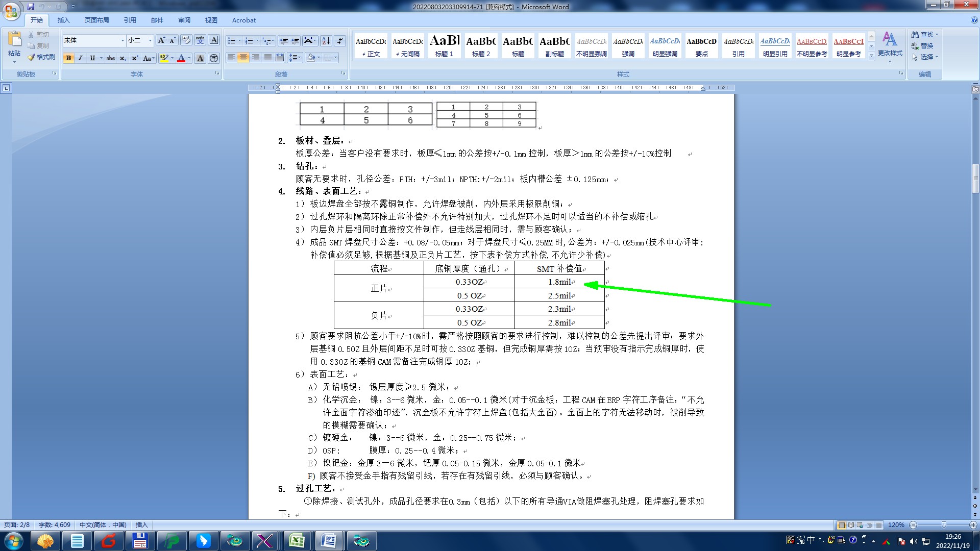Toggle center paragraph alignment
Screen dimensions: 980x551
tap(243, 58)
